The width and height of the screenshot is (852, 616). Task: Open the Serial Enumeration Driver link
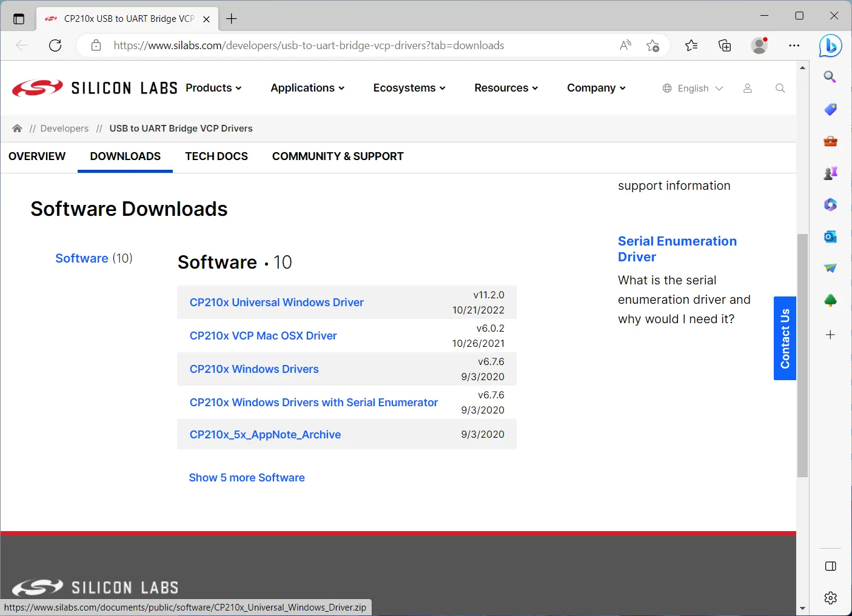click(x=677, y=249)
